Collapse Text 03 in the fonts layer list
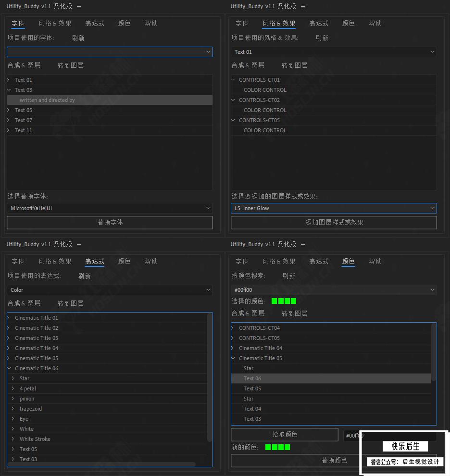This screenshot has width=450, height=476. click(9, 90)
